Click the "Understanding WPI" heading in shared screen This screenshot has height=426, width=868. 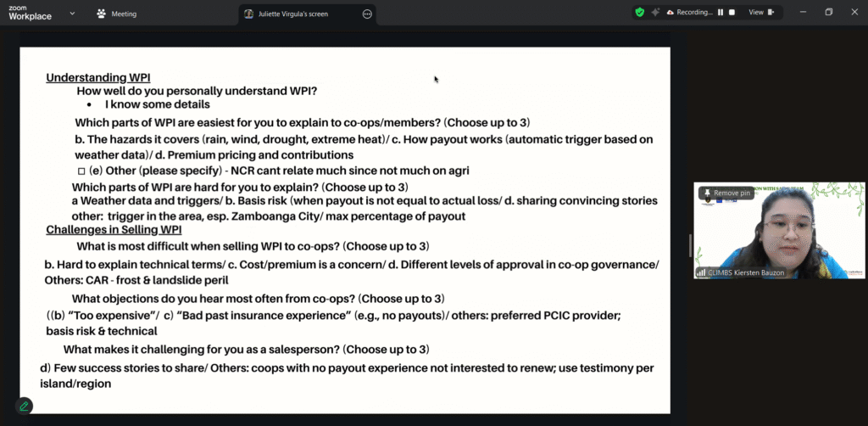pos(98,78)
